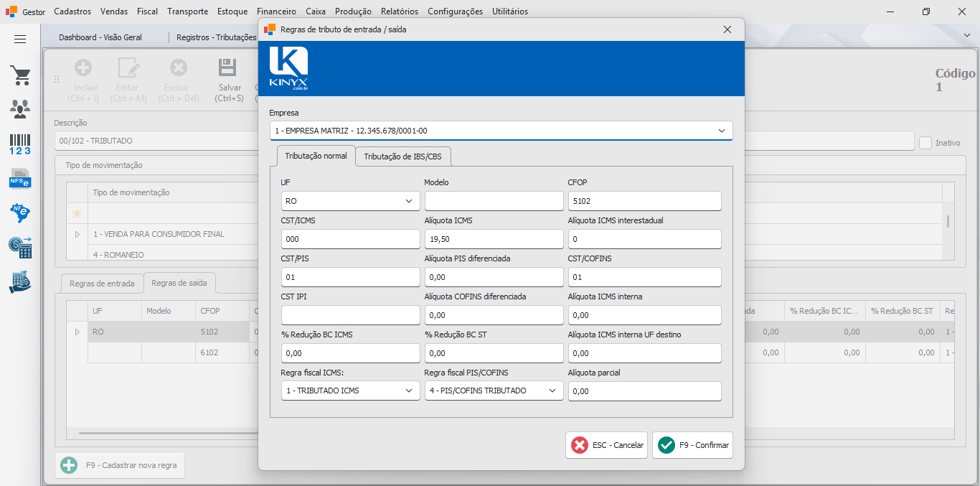Image resolution: width=980 pixels, height=486 pixels.
Task: Toggle the Inativo checkbox
Action: [x=925, y=143]
